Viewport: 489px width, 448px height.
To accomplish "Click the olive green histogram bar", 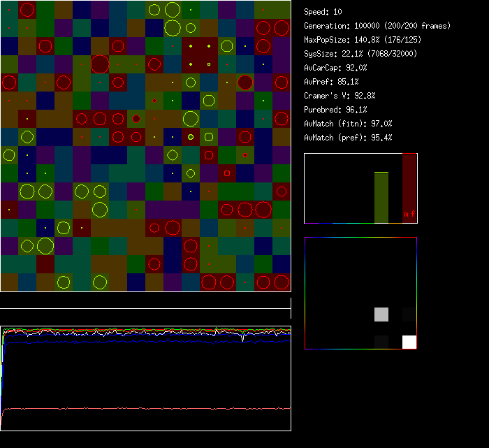I will 381,197.
